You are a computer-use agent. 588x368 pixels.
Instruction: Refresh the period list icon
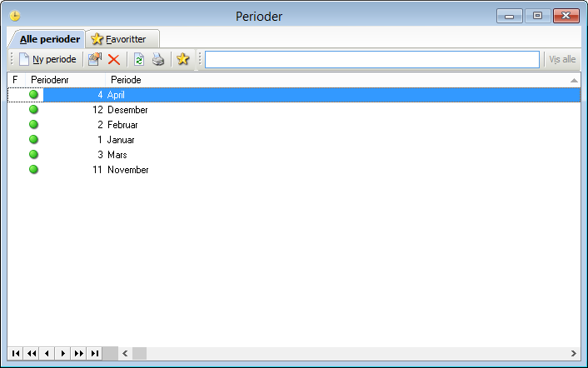(x=139, y=59)
